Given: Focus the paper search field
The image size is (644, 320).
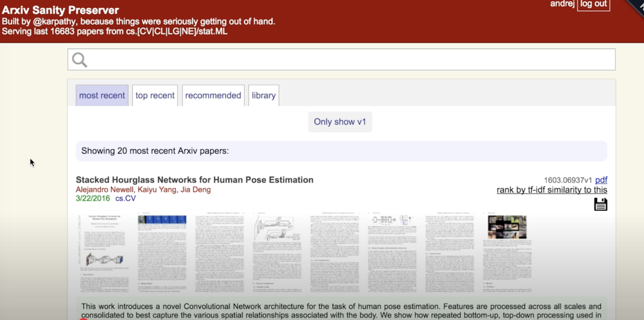Looking at the screenshot, I should tap(341, 60).
